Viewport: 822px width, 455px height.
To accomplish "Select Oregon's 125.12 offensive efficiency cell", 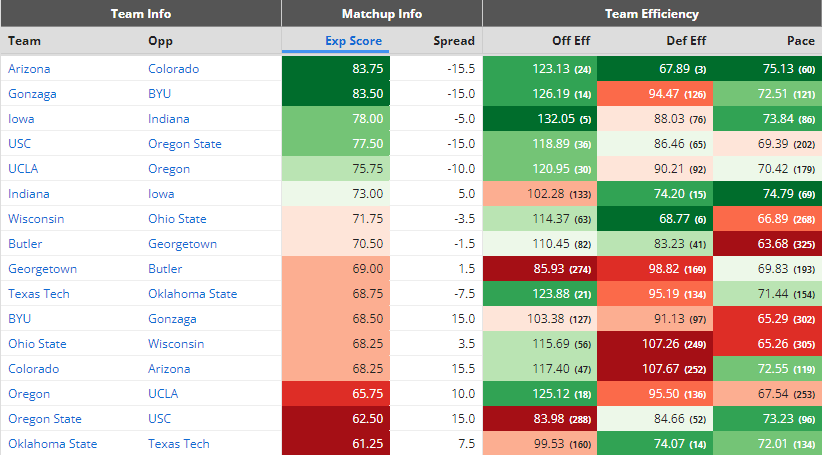I will point(540,394).
